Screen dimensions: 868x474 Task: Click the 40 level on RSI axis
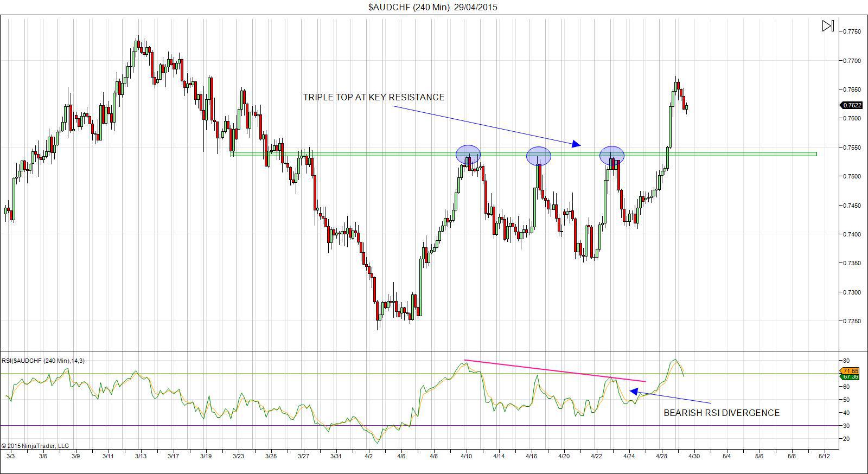pos(847,413)
